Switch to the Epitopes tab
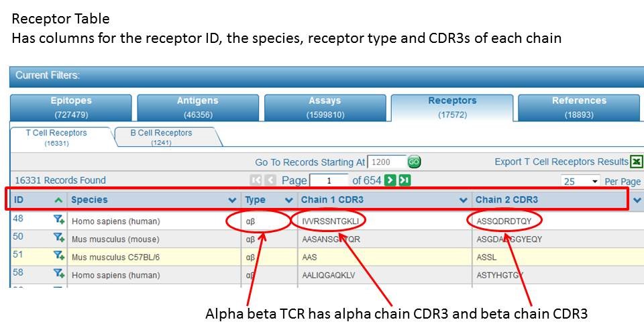 coord(71,107)
